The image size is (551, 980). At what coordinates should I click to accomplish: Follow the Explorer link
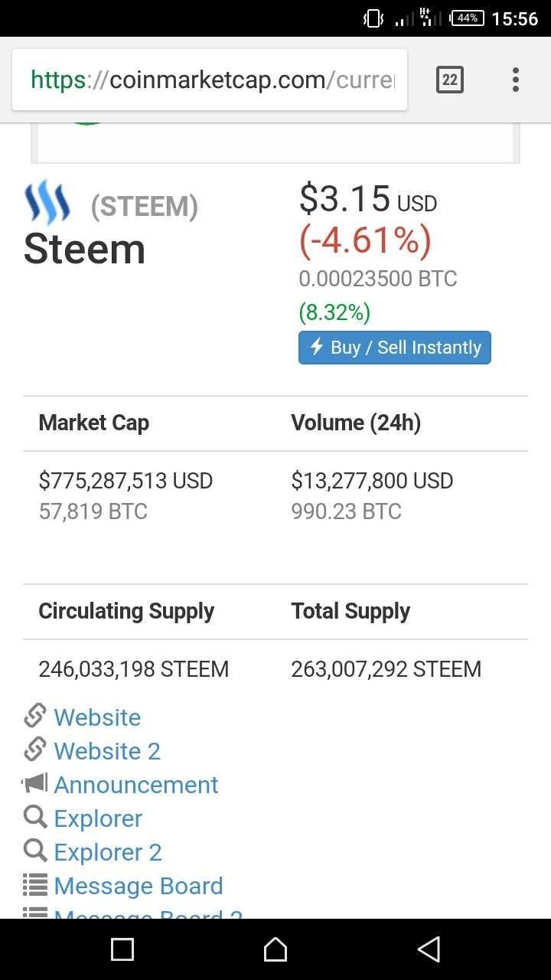pos(98,818)
